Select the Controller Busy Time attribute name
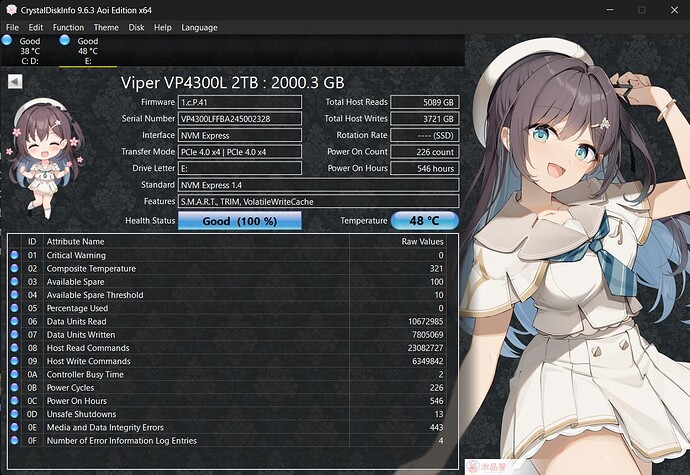Screen dimensions: 690x475 pyautogui.click(x=85, y=374)
